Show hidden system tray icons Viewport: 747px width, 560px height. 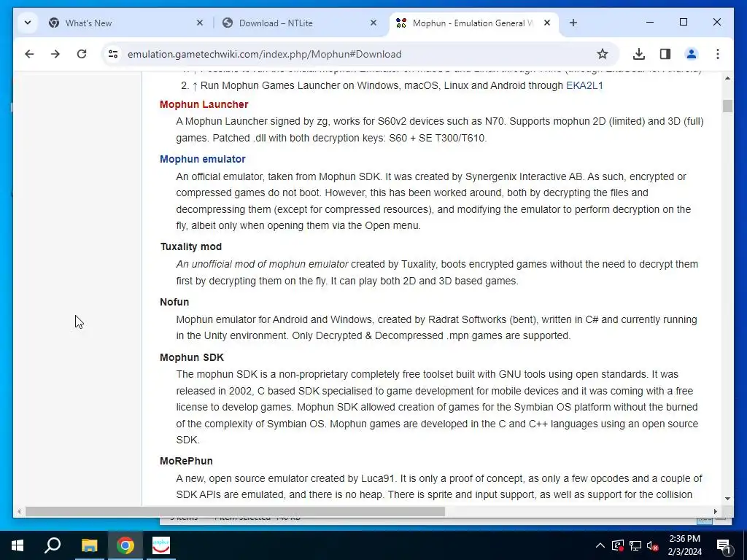[600, 545]
